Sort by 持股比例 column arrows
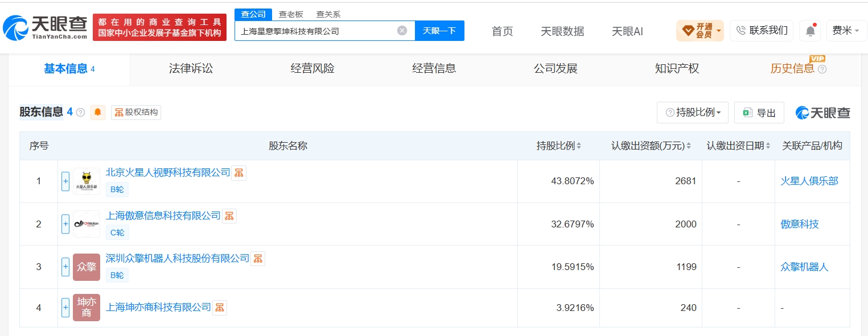The width and height of the screenshot is (868, 336). pyautogui.click(x=579, y=146)
